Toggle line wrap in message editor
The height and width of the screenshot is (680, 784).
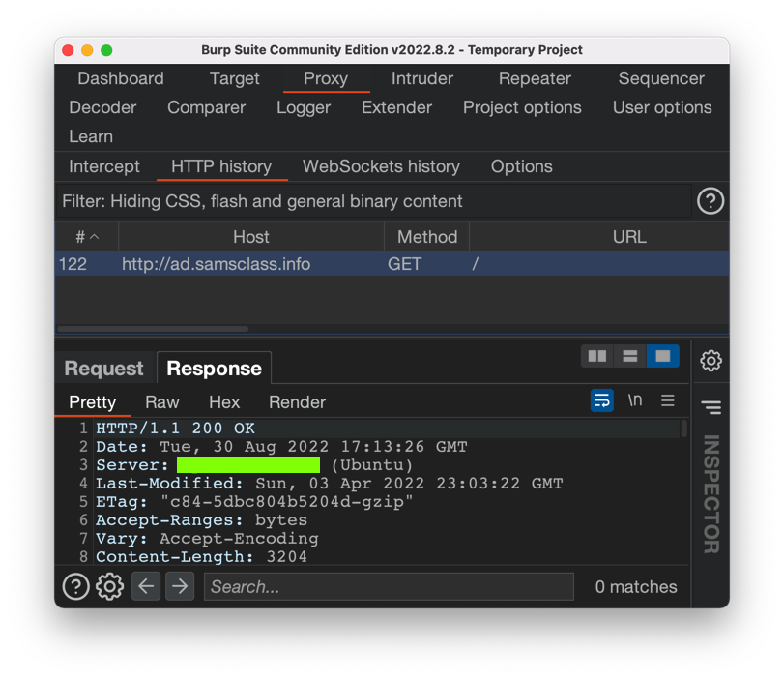[602, 400]
